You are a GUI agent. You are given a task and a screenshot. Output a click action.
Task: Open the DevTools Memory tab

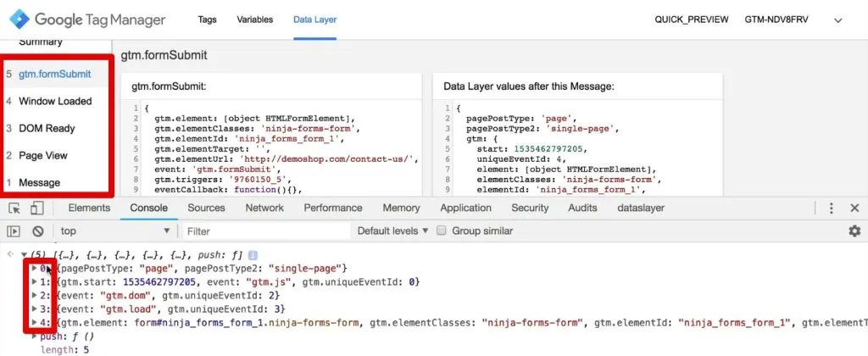click(x=401, y=209)
